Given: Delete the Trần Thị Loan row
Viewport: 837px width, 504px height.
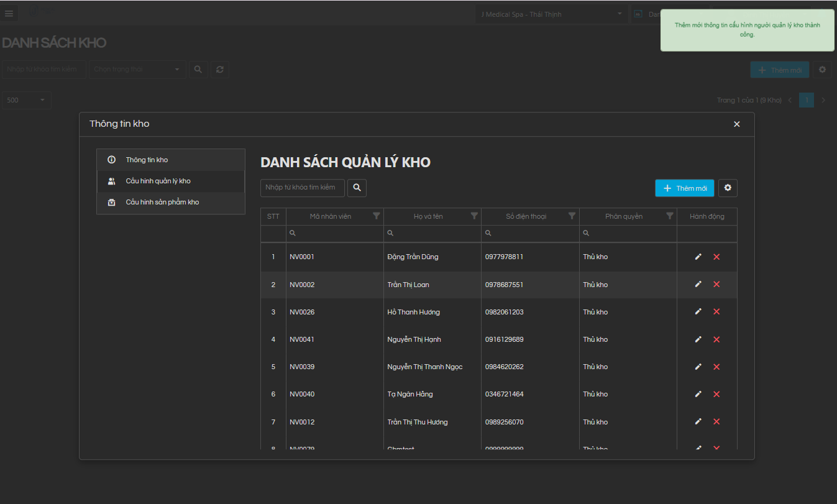Looking at the screenshot, I should point(716,285).
